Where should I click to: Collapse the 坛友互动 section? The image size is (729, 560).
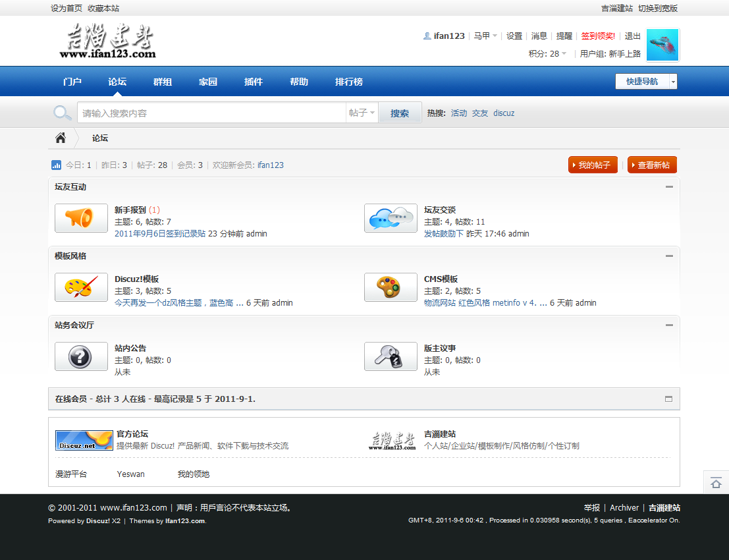click(669, 187)
